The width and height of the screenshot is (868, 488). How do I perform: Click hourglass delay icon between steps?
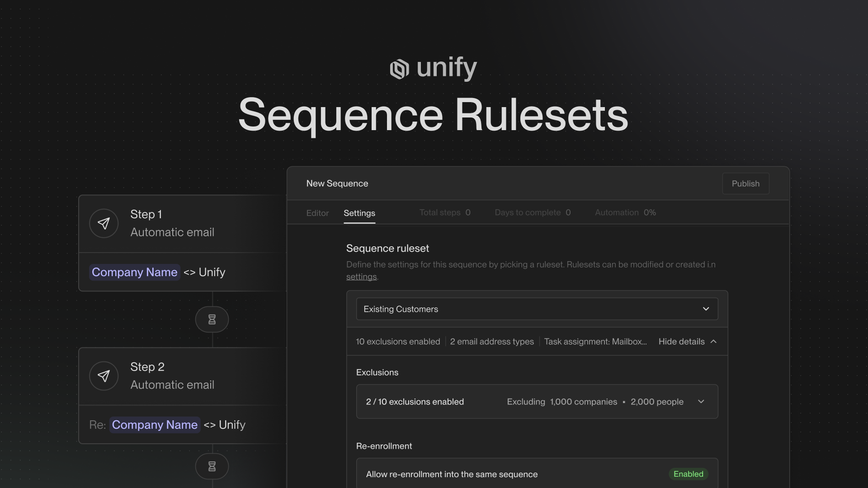pyautogui.click(x=212, y=319)
